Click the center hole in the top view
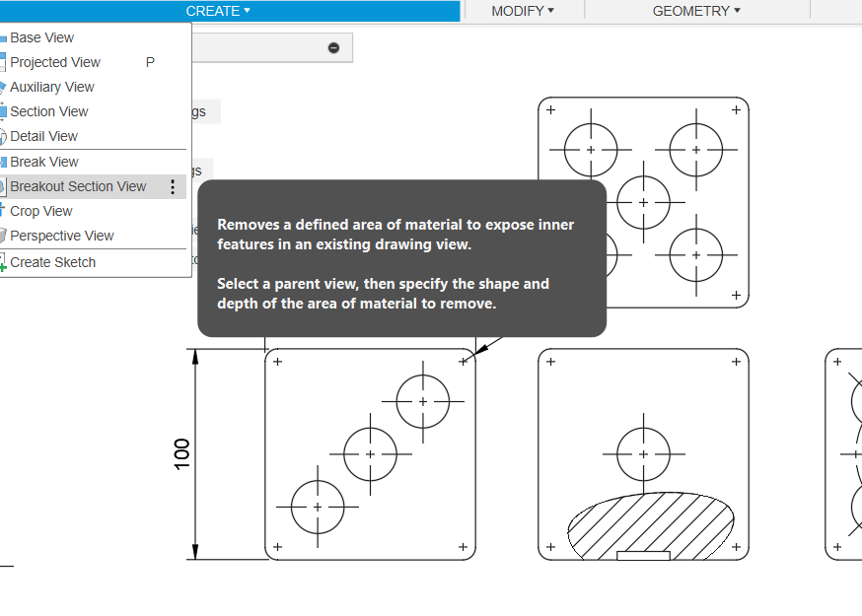The width and height of the screenshot is (862, 616). (643, 202)
